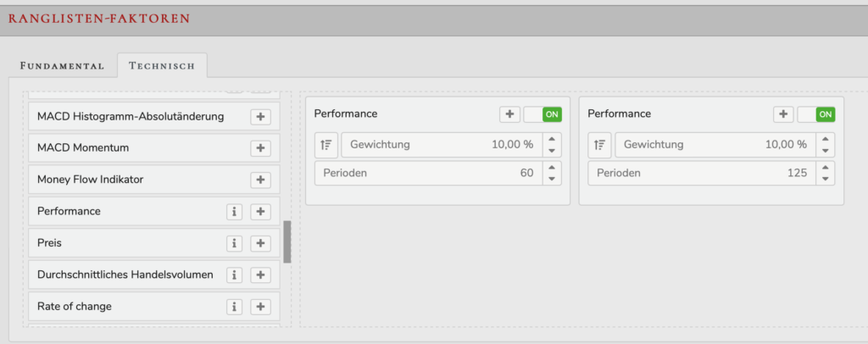Open info for Rate of change
868x344 pixels.
pyautogui.click(x=234, y=306)
